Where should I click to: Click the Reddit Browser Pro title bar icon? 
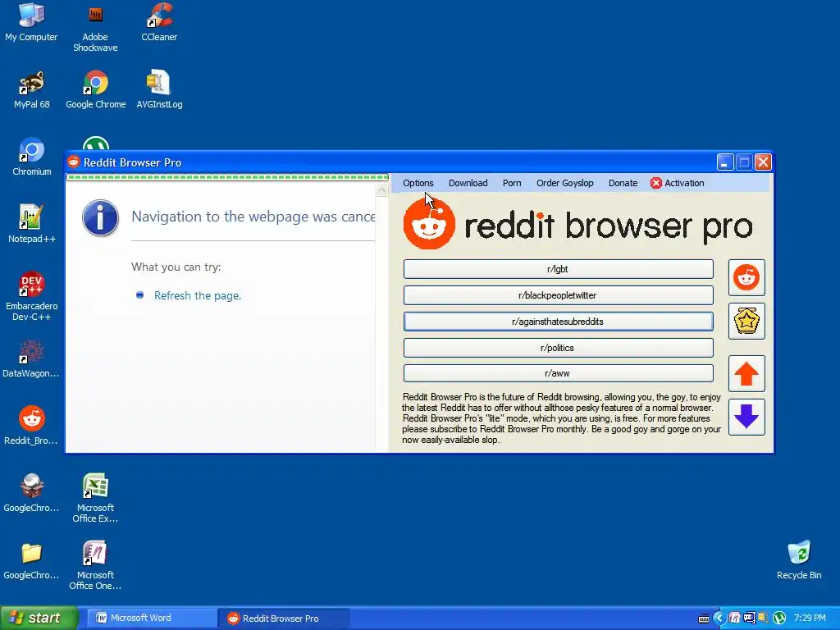[74, 162]
